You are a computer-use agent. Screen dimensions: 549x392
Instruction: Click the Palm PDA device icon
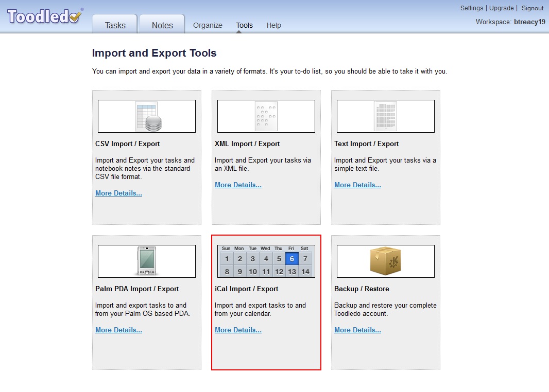pyautogui.click(x=147, y=261)
